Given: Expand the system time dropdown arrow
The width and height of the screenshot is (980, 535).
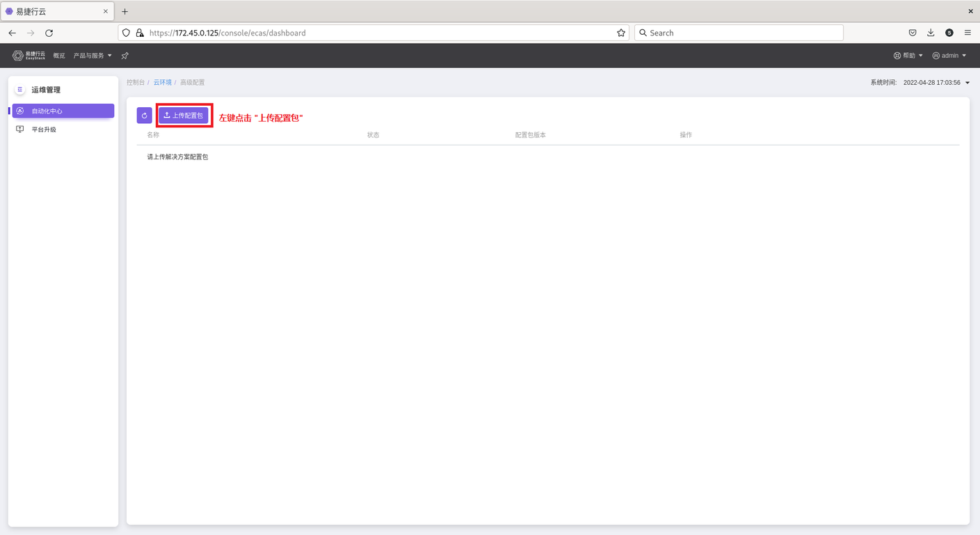Looking at the screenshot, I should (x=967, y=83).
